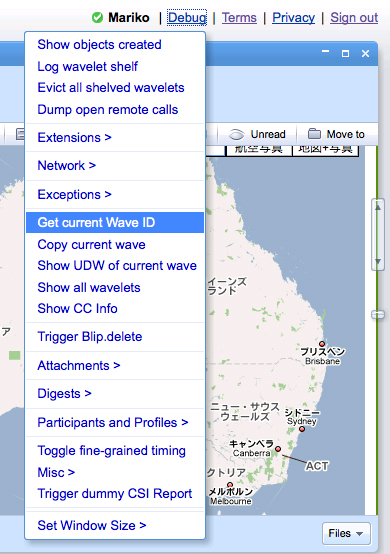This screenshot has height=554, width=390.
Task: Click the Melbourne map marker
Action: click(x=230, y=484)
